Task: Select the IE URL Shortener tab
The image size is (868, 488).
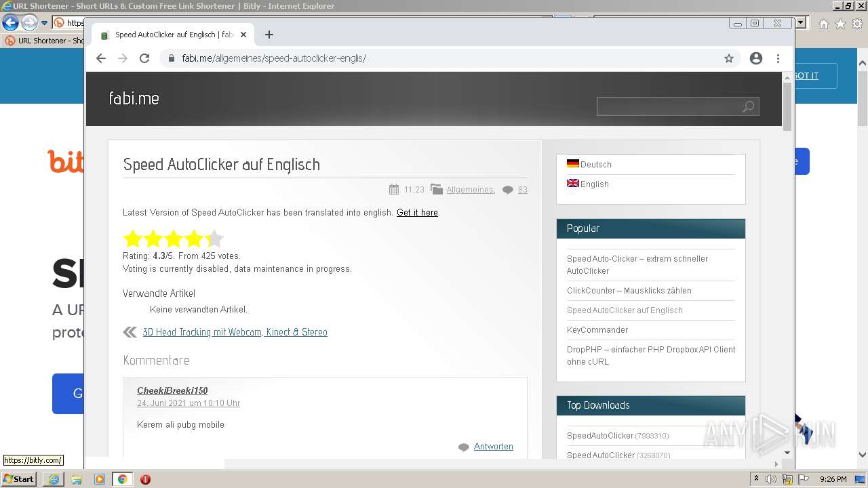Action: pyautogui.click(x=44, y=41)
